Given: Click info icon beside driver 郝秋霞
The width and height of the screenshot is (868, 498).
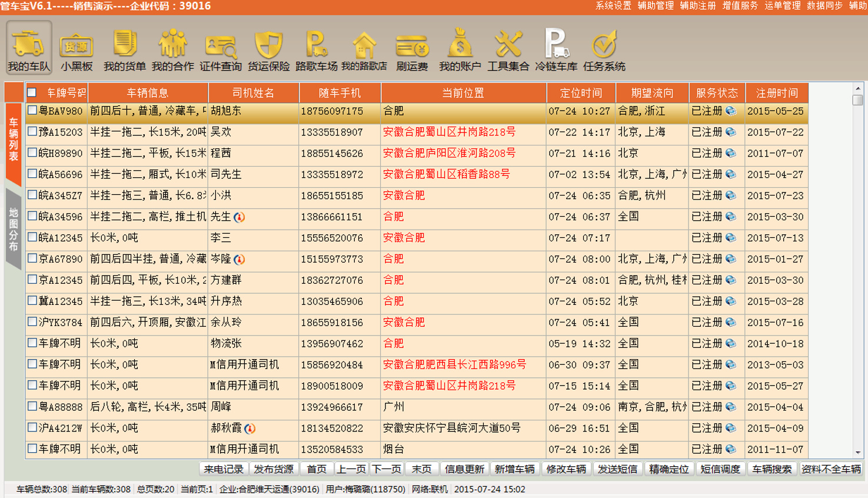Looking at the screenshot, I should coord(250,429).
